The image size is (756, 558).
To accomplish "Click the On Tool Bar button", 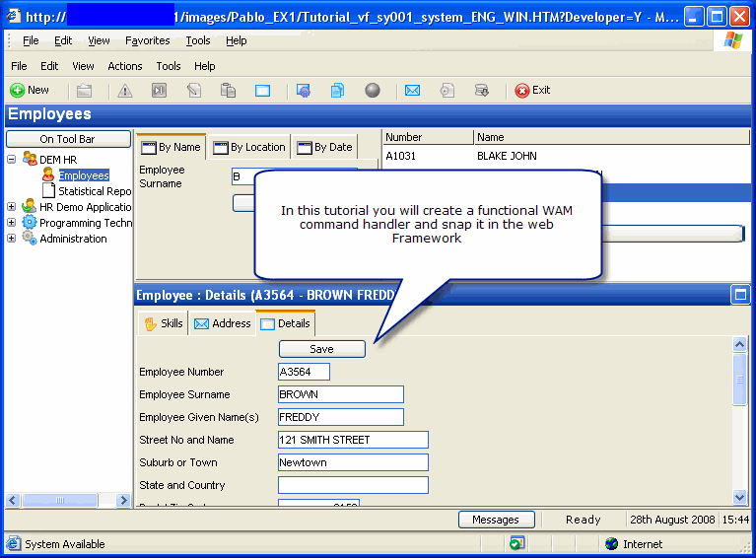I will point(68,139).
